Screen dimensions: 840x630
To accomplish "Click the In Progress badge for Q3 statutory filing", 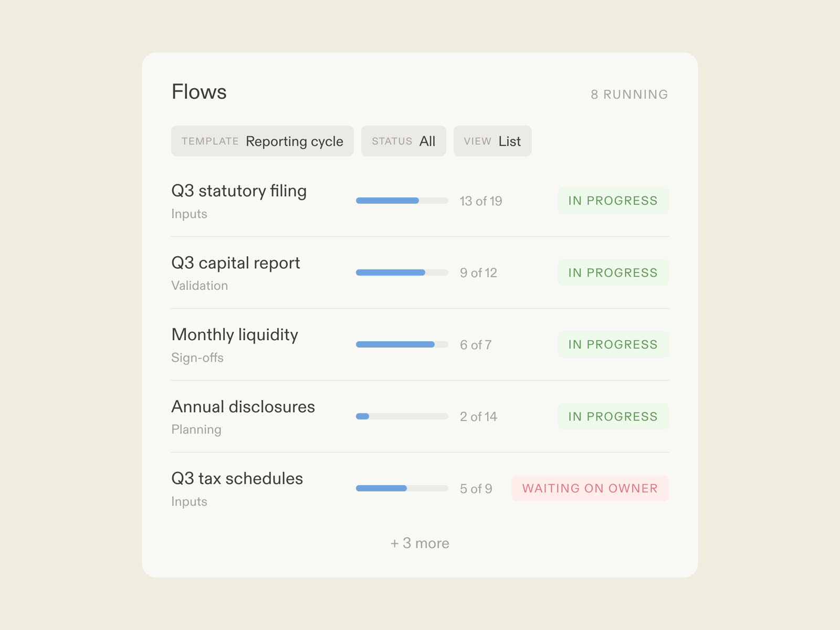I will pos(613,201).
